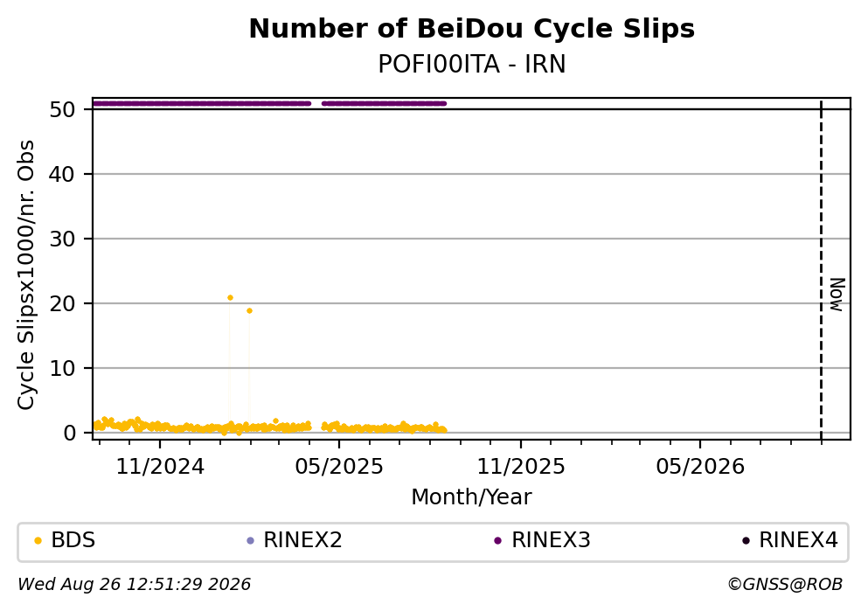
Task: Click the 50 y-axis tick label
Action: [62, 109]
